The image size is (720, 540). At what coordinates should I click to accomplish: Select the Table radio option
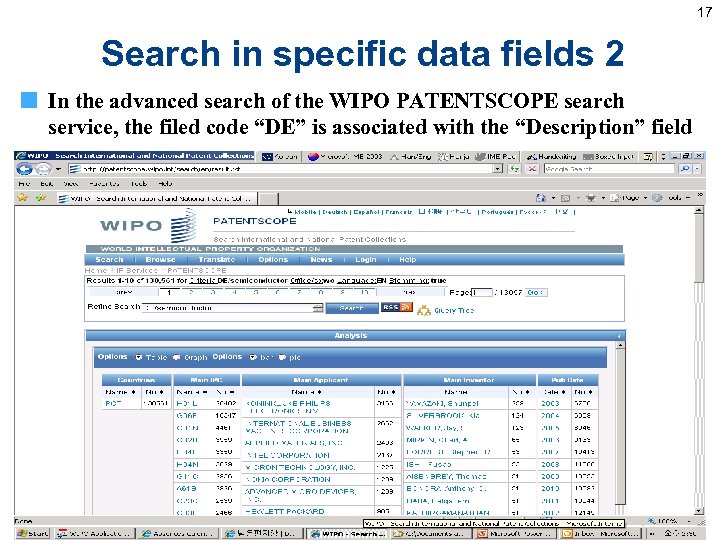point(139,357)
